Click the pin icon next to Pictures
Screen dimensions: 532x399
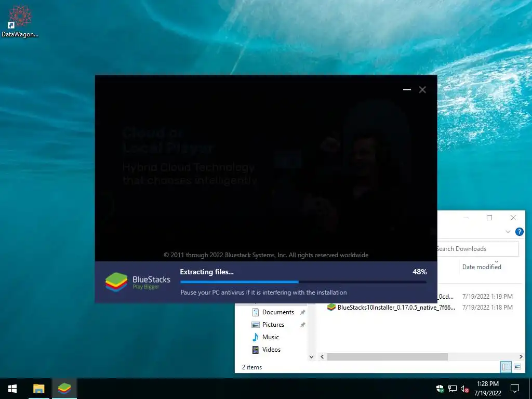tap(302, 325)
